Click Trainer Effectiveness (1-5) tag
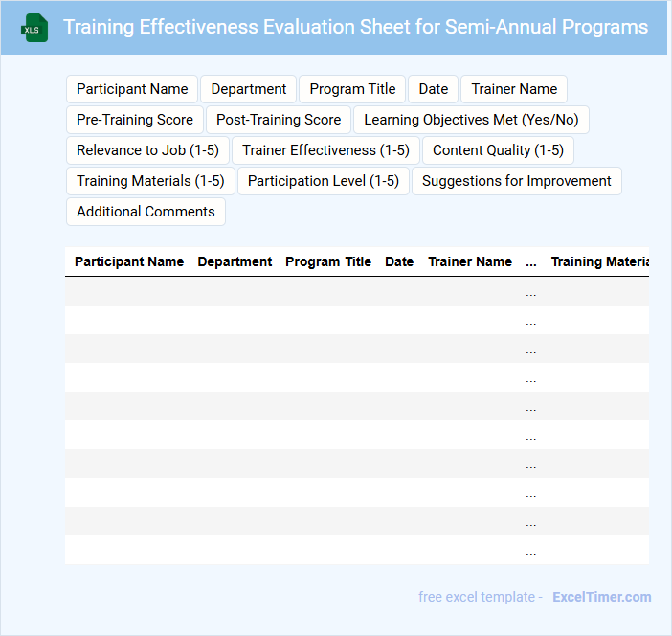 (325, 150)
